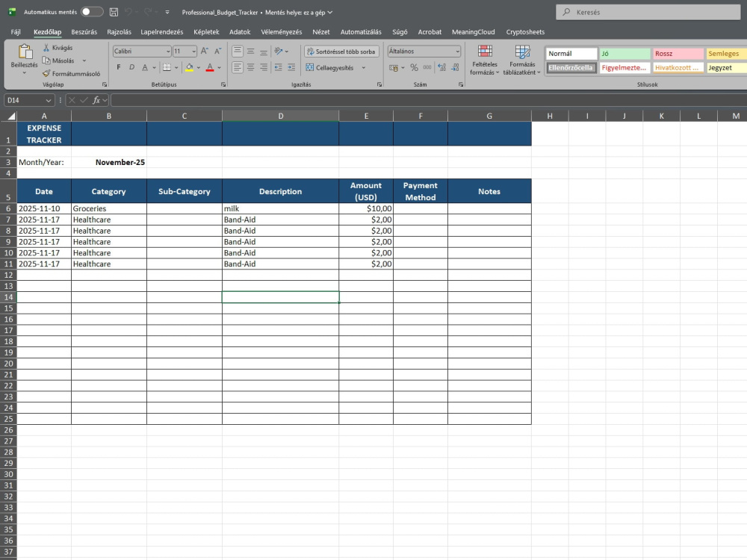747x560 pixels.
Task: Select the milk description cell
Action: point(281,208)
